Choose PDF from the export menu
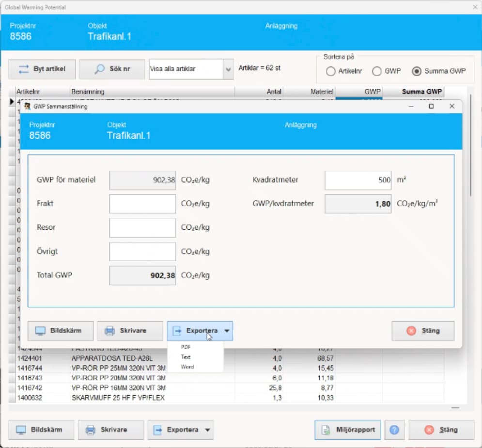This screenshot has height=448, width=482. pyautogui.click(x=186, y=347)
